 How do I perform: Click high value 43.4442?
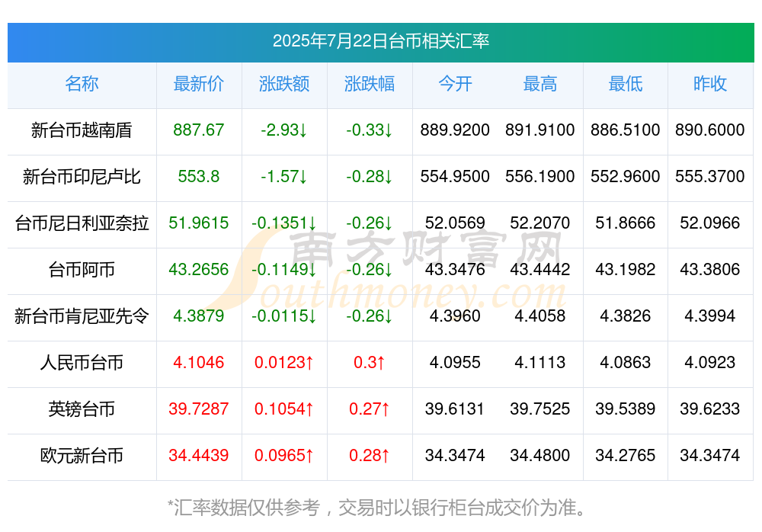tap(540, 269)
